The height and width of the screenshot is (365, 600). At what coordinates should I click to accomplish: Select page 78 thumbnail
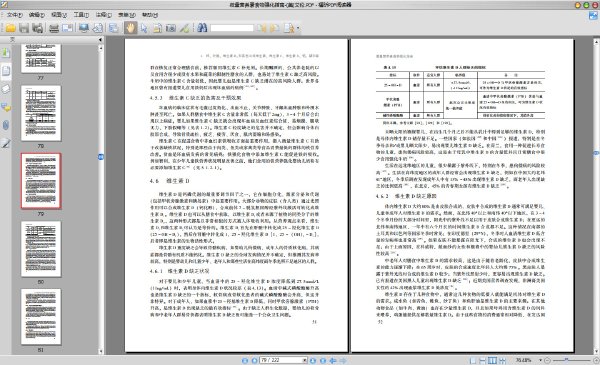[x=41, y=113]
